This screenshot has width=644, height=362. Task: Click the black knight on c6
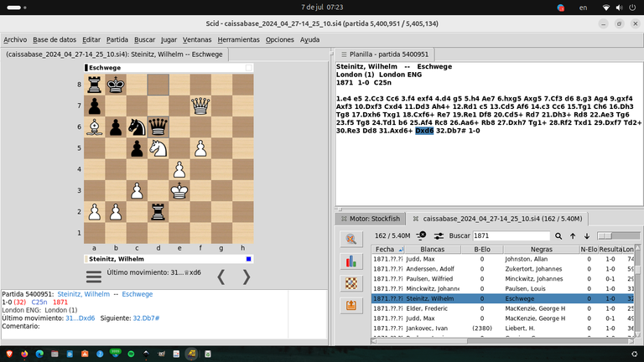pos(137,127)
